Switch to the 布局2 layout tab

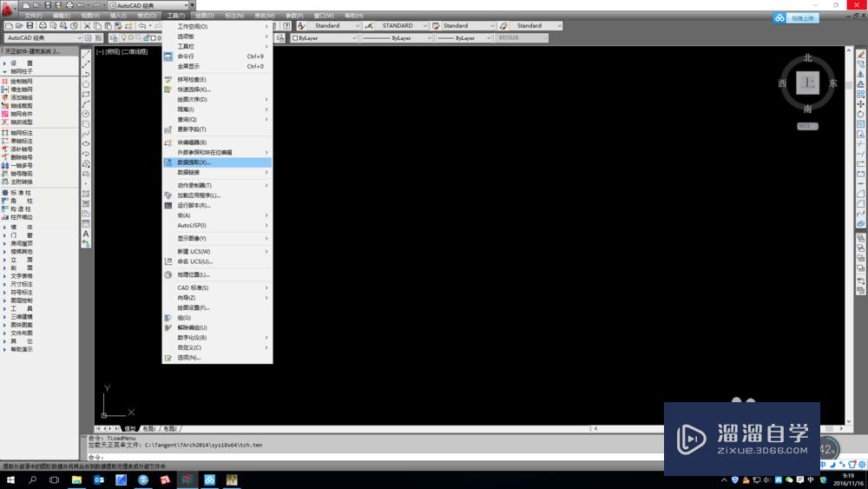pyautogui.click(x=170, y=429)
